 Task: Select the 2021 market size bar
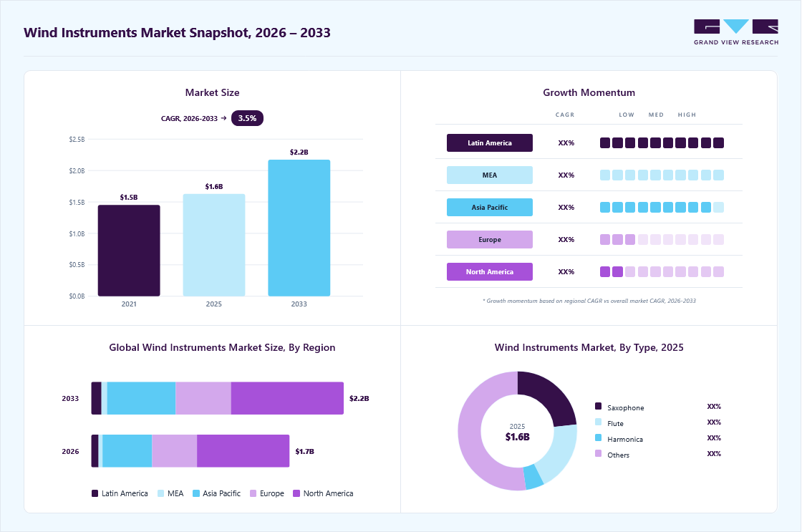click(129, 251)
